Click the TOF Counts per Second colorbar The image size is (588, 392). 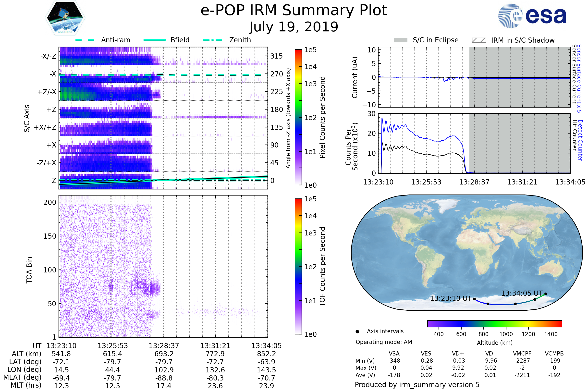point(298,266)
